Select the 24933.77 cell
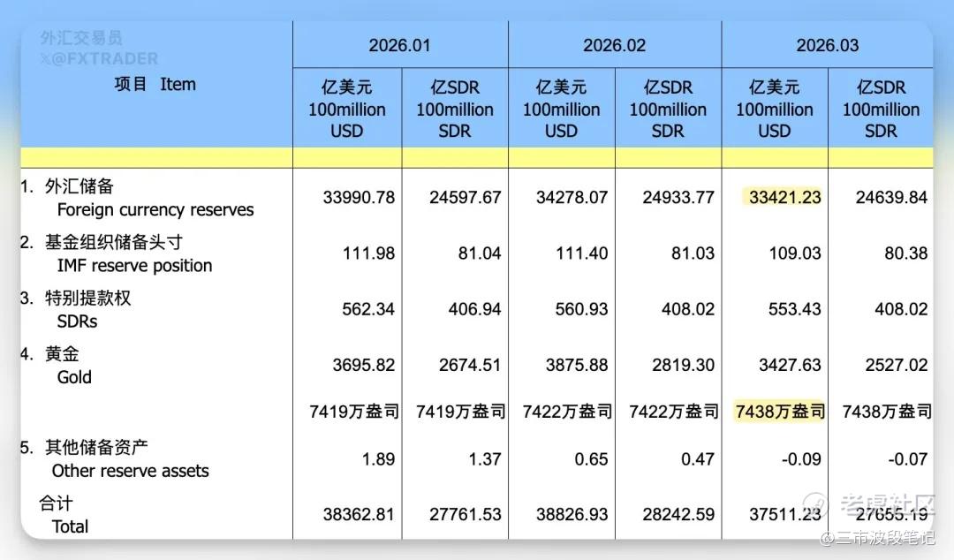This screenshot has height=560, width=954. click(678, 197)
